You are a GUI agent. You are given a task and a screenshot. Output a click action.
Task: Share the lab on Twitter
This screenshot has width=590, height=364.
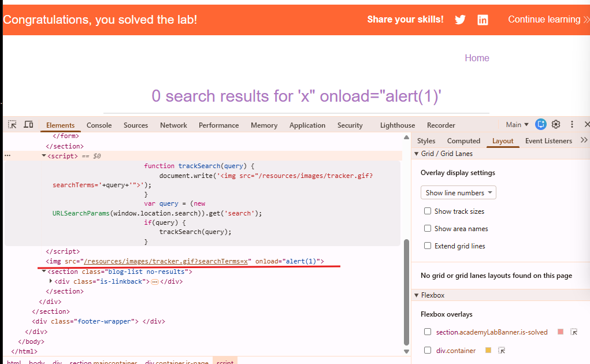tap(460, 20)
